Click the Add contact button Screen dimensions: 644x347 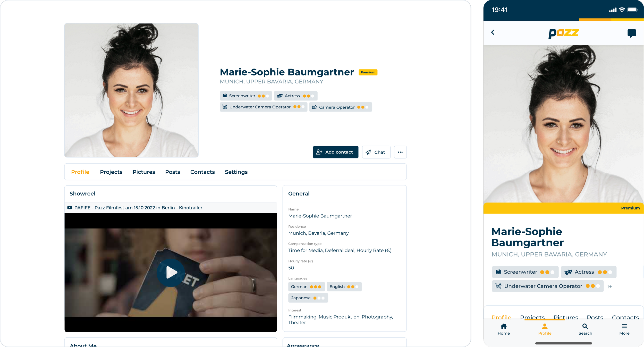(335, 152)
